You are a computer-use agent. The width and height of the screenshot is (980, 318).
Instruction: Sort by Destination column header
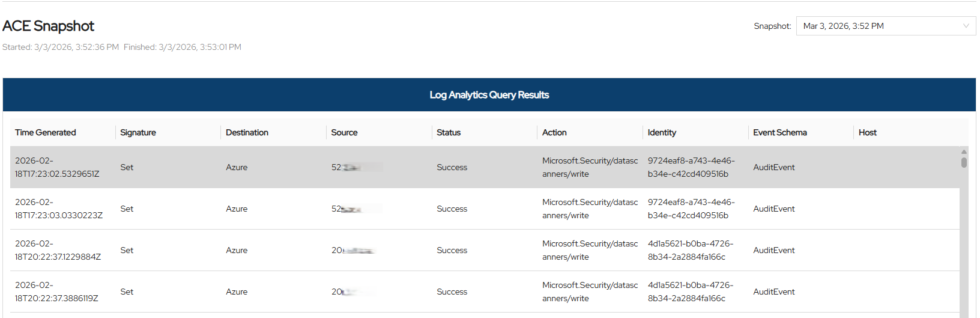pos(247,132)
